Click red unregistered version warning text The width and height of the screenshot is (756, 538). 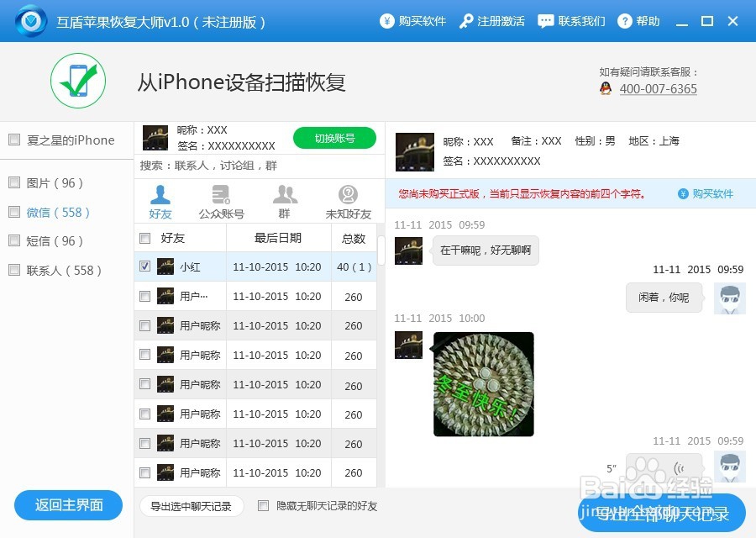[x=522, y=194]
